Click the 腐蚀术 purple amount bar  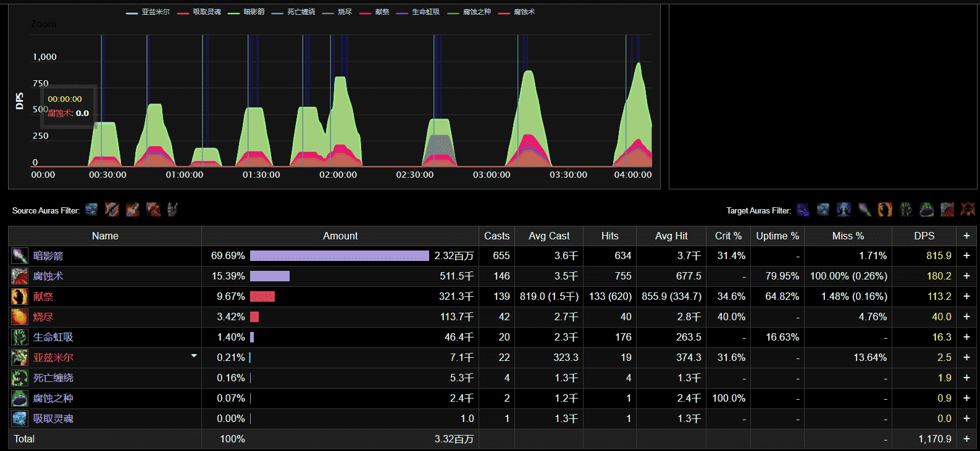270,276
